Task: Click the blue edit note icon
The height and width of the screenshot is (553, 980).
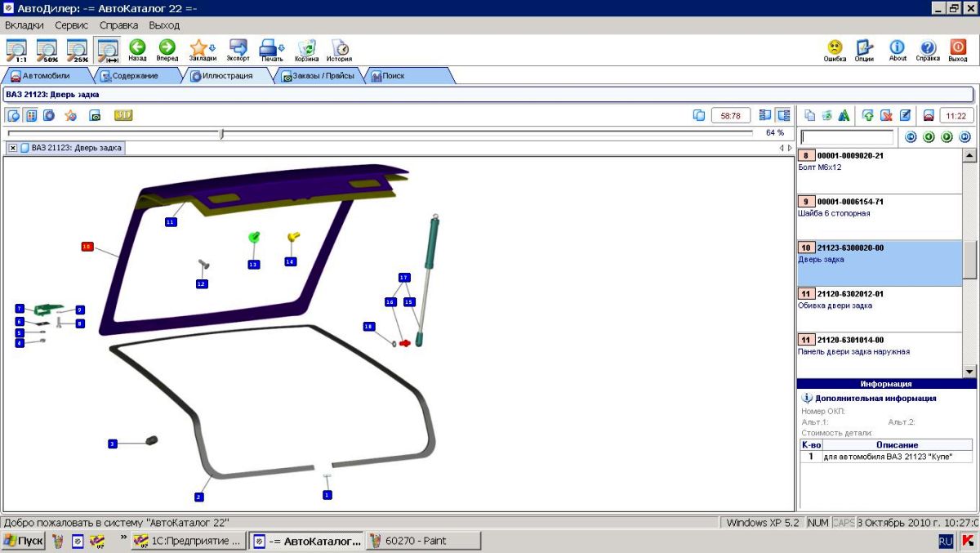Action: [905, 115]
